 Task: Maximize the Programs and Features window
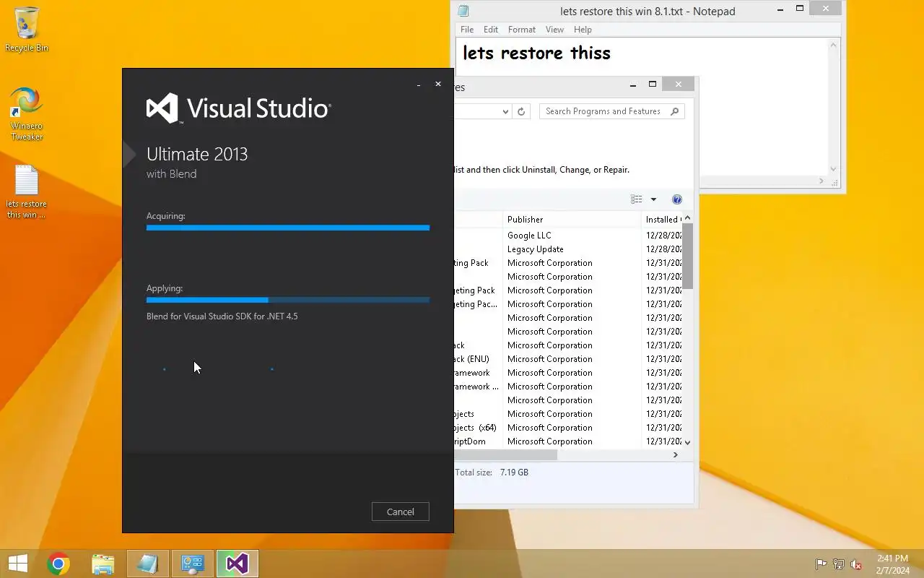tap(653, 84)
